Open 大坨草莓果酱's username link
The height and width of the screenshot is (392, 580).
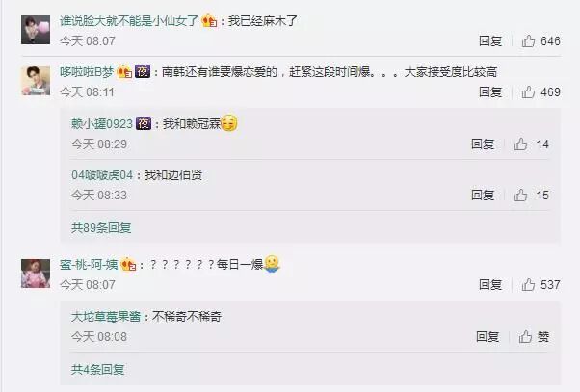click(x=106, y=317)
